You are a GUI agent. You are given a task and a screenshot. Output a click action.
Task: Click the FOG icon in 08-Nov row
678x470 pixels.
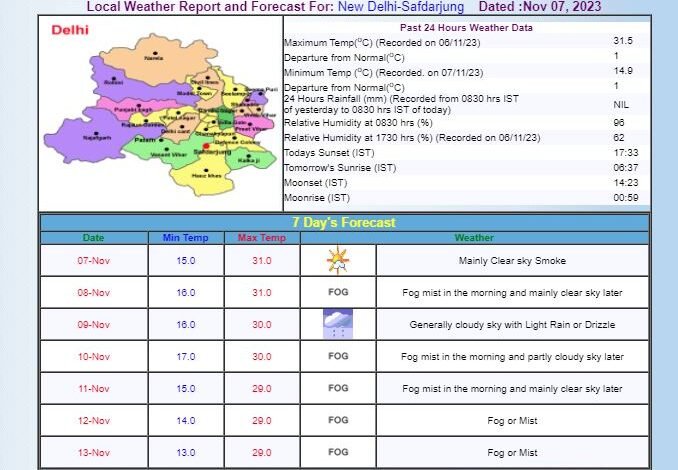[x=338, y=293]
